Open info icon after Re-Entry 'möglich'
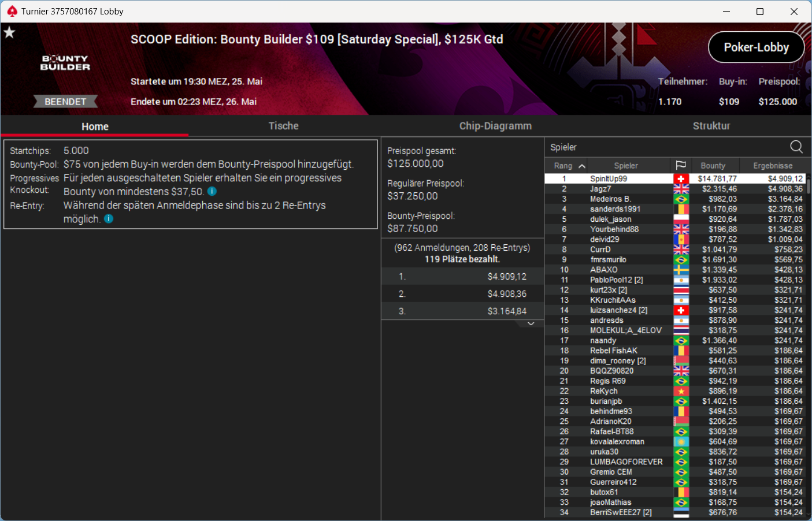 (x=109, y=219)
